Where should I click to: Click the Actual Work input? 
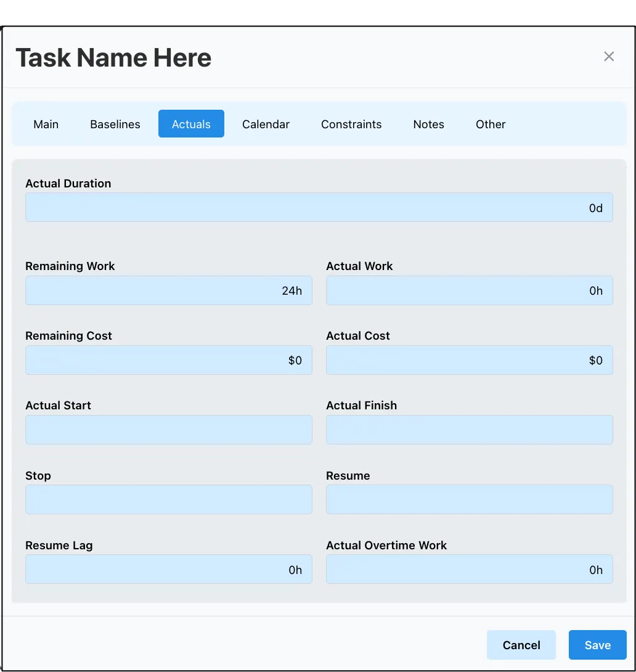pos(470,290)
